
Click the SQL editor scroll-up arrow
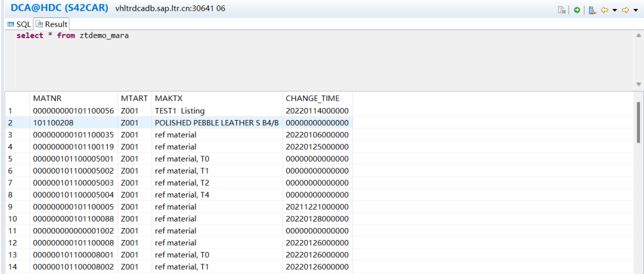(x=638, y=36)
